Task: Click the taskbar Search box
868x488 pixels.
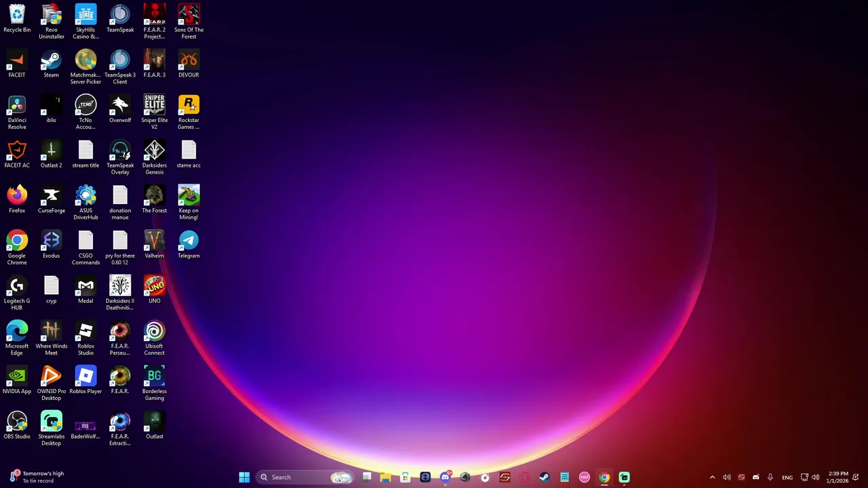Action: click(x=305, y=477)
